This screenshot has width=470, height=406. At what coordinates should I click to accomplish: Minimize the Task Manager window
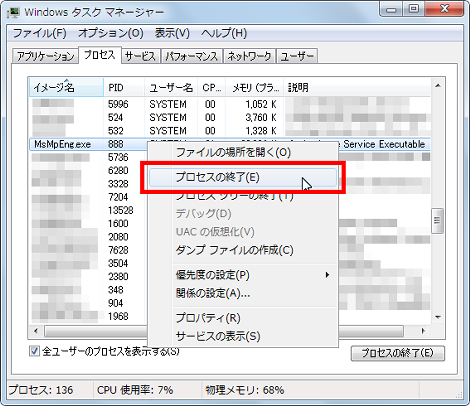[391, 10]
